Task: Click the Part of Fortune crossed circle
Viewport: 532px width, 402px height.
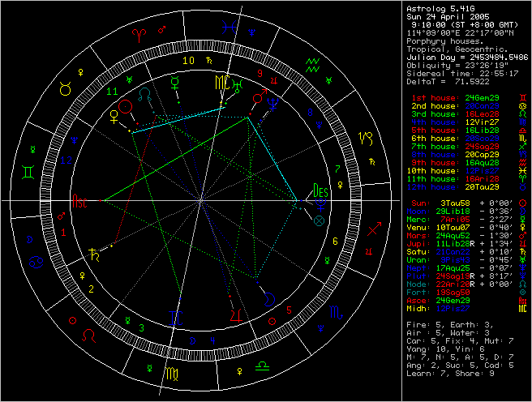Action: (319, 219)
